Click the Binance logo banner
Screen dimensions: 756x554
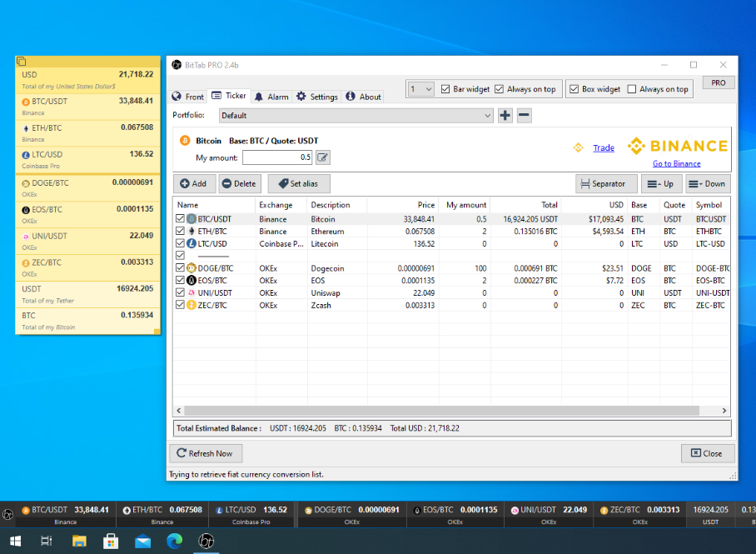tap(678, 146)
